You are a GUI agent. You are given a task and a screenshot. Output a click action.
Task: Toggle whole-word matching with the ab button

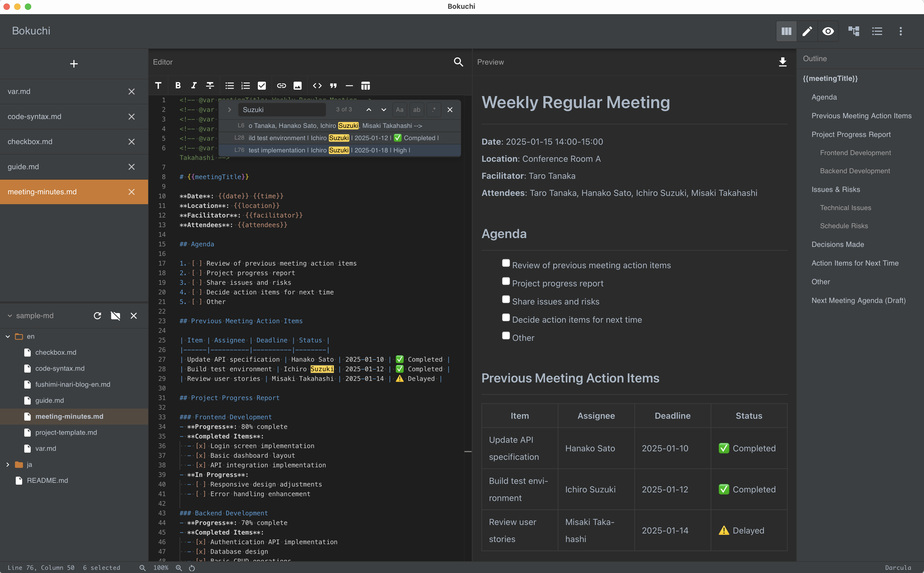(417, 109)
